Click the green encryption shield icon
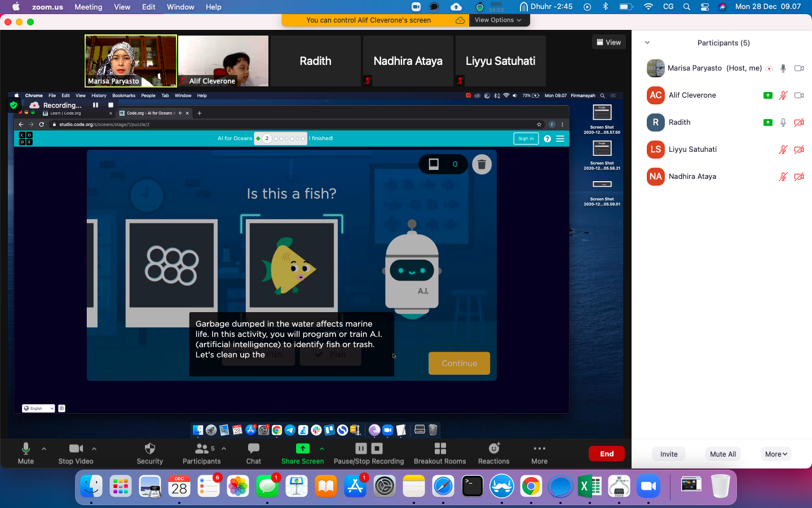The height and width of the screenshot is (508, 812). (14, 105)
